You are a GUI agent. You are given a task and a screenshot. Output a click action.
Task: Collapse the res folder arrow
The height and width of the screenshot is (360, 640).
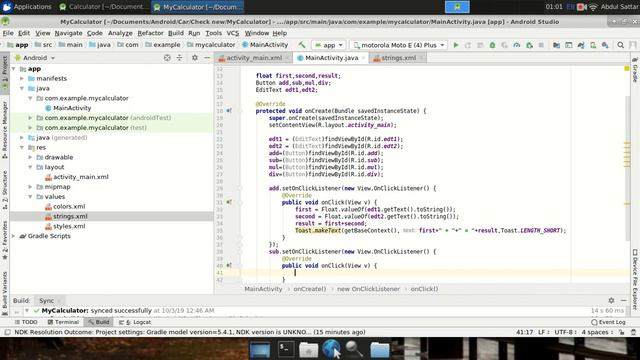tap(22, 147)
